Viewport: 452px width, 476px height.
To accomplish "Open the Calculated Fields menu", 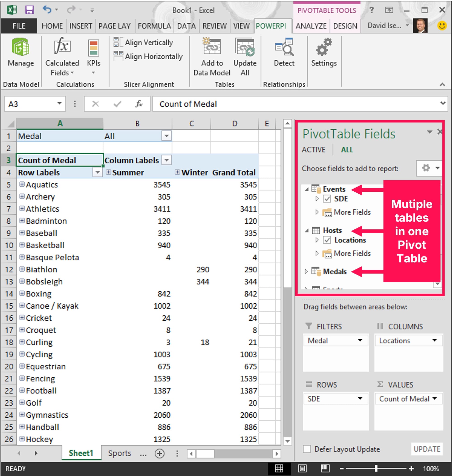I will (x=62, y=57).
